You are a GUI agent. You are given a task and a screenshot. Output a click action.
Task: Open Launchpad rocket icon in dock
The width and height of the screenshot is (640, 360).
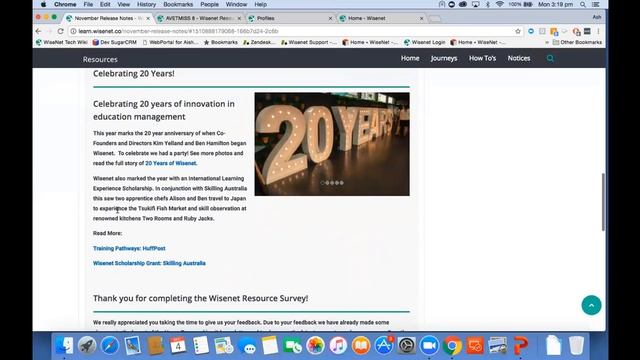click(x=87, y=345)
